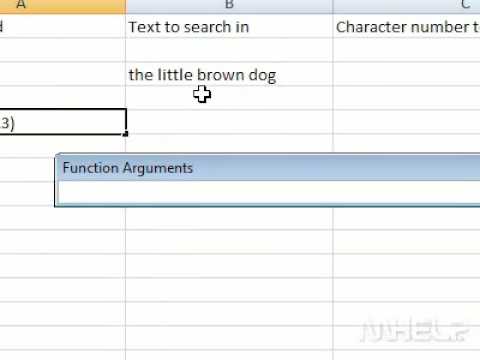Click the active cell's fill handle
Image resolution: width=480 pixels, height=360 pixels.
125,134
